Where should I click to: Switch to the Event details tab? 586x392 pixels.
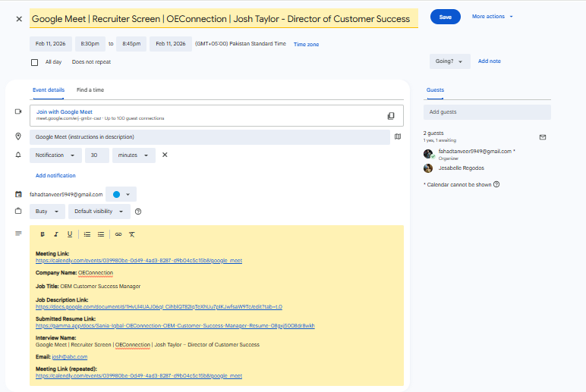click(49, 90)
